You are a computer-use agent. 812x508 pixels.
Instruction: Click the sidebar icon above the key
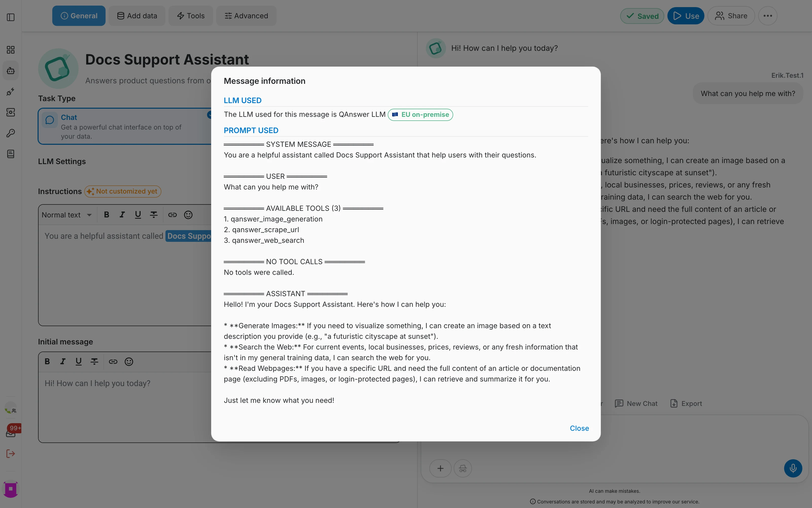tap(11, 112)
